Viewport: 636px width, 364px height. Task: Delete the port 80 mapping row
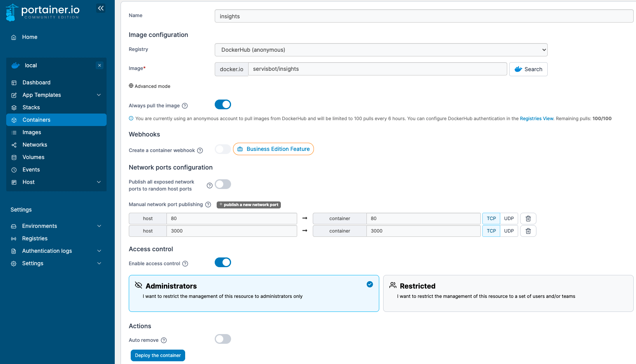pos(528,219)
